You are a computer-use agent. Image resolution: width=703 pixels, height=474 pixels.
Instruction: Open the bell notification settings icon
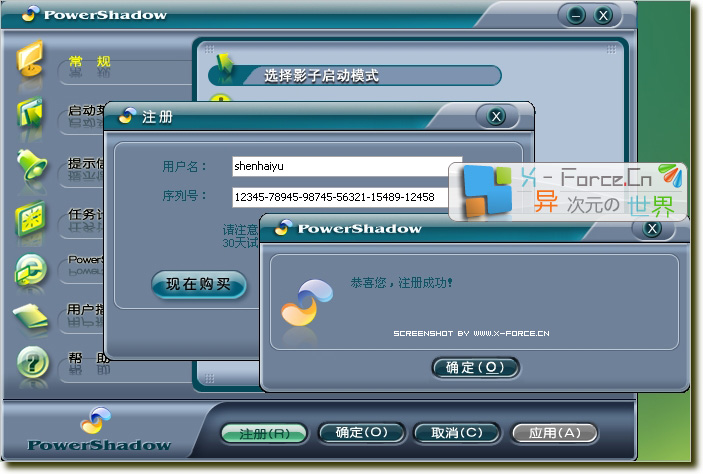click(x=31, y=165)
